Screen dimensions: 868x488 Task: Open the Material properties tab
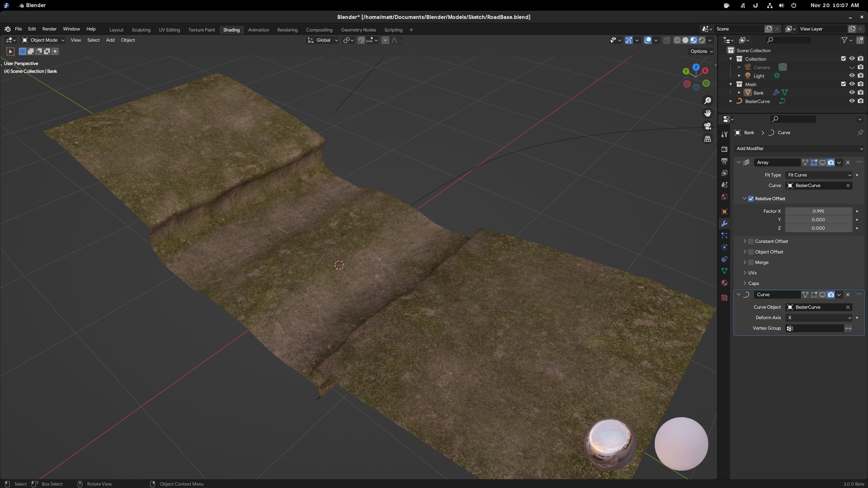[x=724, y=283]
